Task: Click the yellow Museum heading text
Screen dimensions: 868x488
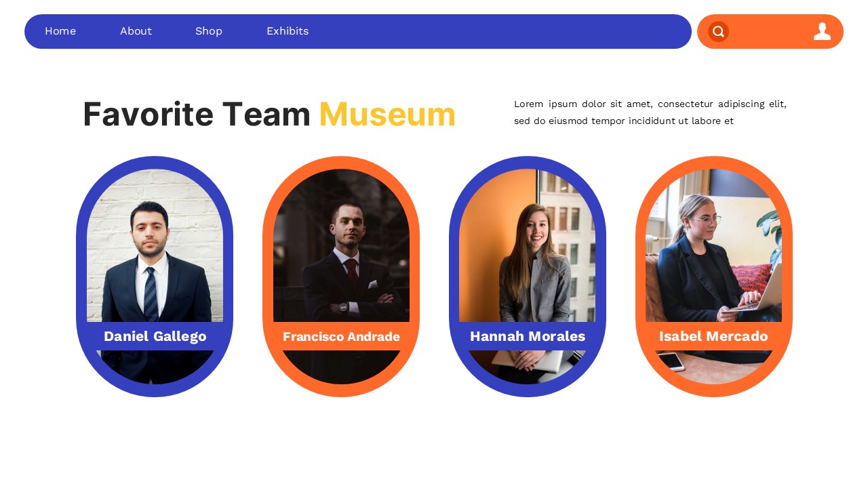Action: point(387,114)
